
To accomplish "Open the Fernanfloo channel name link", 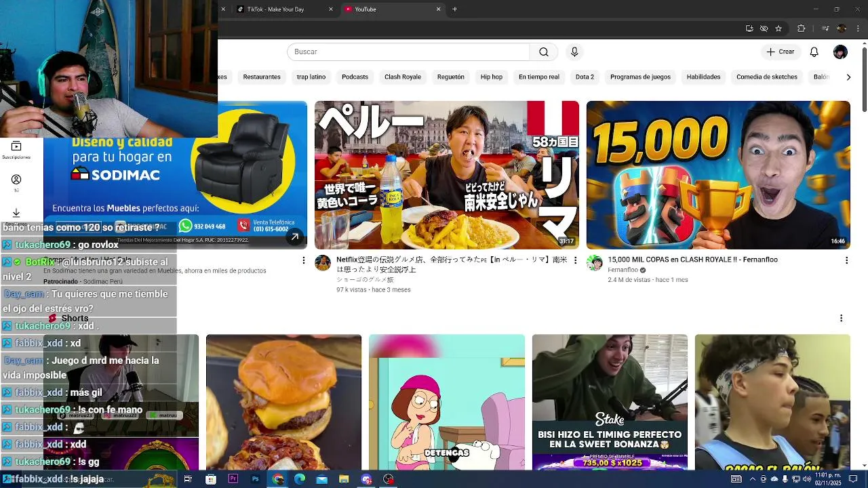I will (x=623, y=270).
